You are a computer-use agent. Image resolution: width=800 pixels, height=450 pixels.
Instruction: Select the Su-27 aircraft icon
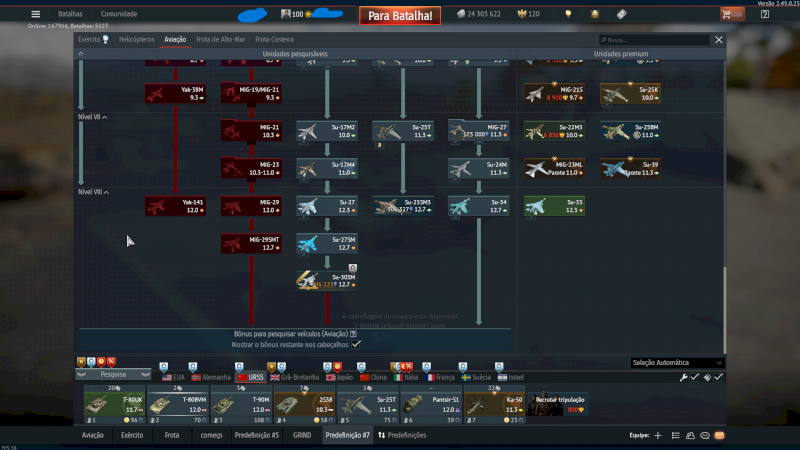(328, 206)
